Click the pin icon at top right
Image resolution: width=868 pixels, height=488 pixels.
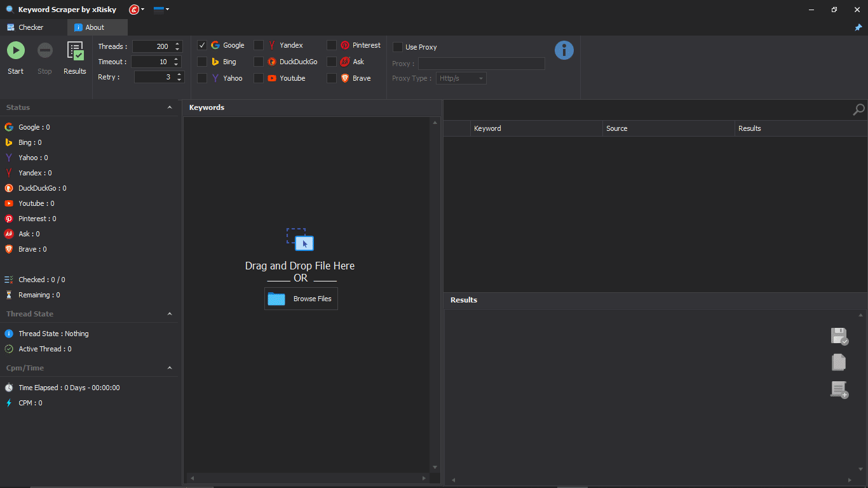pos(858,27)
